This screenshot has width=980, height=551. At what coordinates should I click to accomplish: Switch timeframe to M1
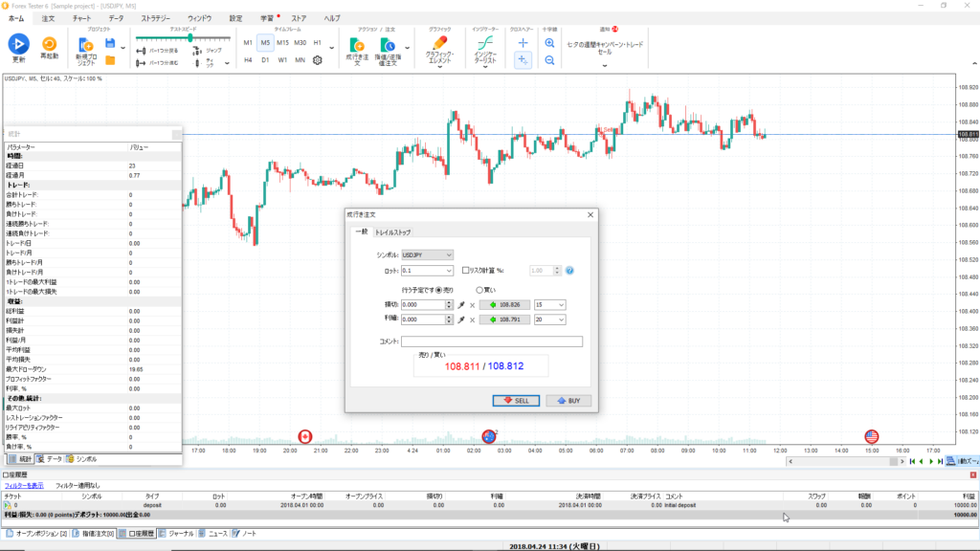[248, 43]
